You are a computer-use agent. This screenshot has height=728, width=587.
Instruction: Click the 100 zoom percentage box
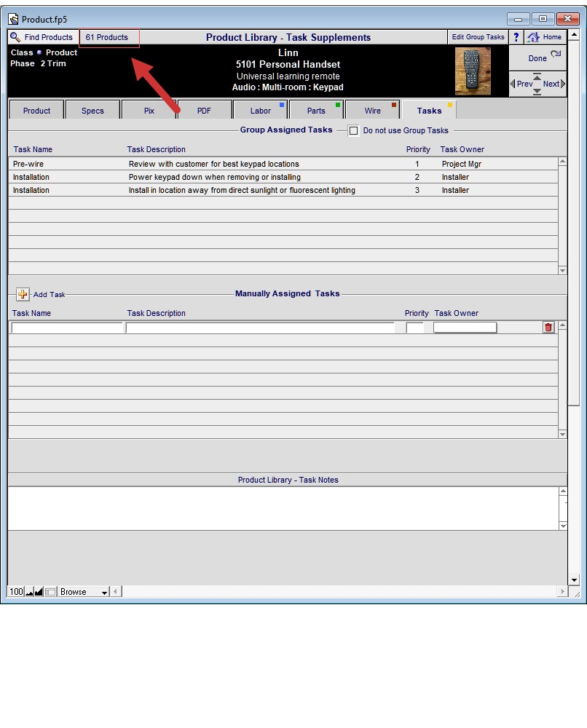(16, 591)
